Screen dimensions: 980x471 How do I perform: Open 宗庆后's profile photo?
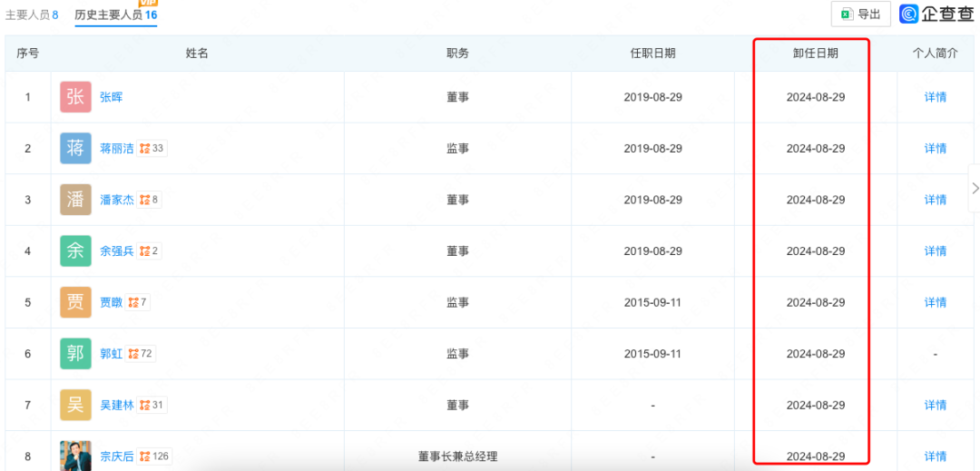[x=76, y=455]
